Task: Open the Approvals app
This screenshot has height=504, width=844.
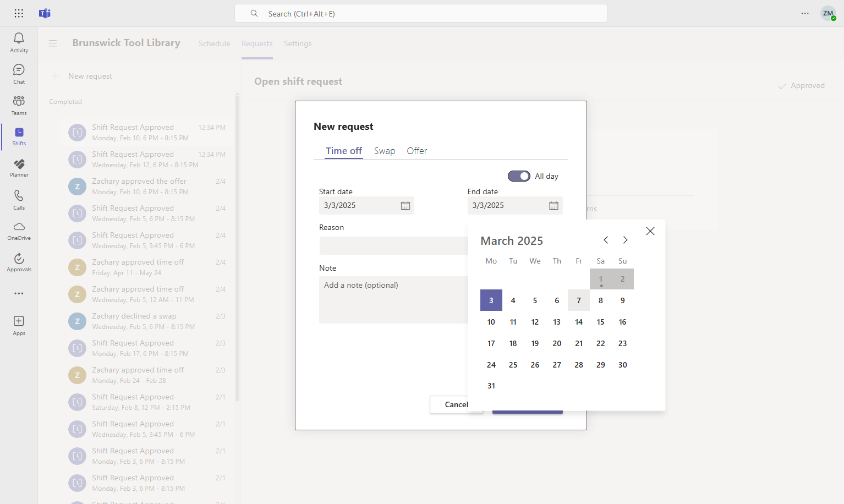Action: (x=19, y=262)
